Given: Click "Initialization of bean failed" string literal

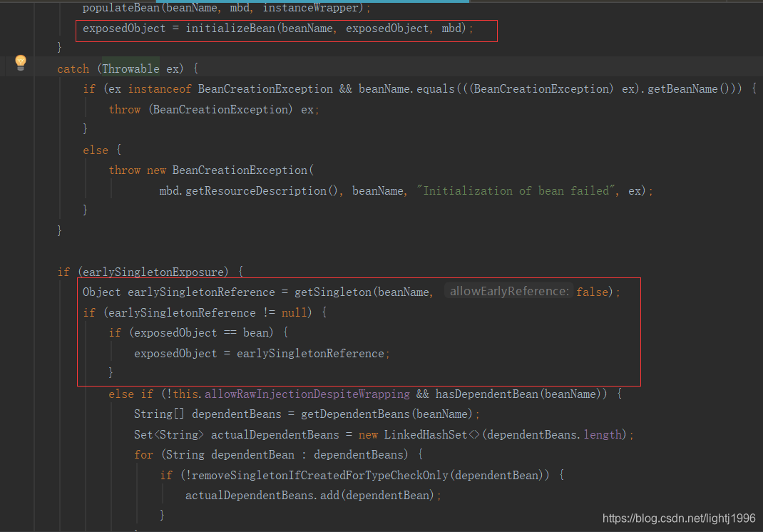Looking at the screenshot, I should pyautogui.click(x=517, y=191).
